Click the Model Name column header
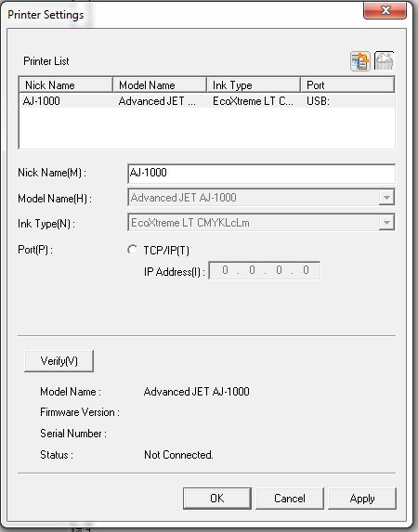The image size is (418, 532). pos(160,84)
